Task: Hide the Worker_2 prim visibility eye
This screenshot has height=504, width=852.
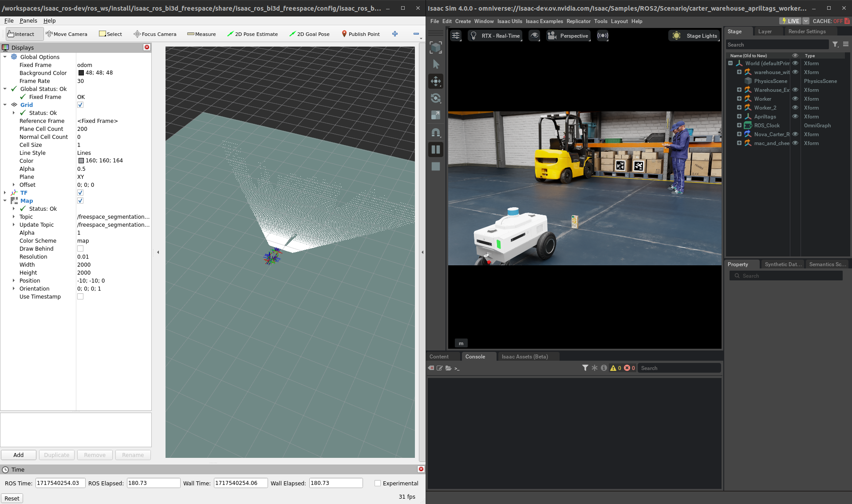Action: [x=795, y=108]
